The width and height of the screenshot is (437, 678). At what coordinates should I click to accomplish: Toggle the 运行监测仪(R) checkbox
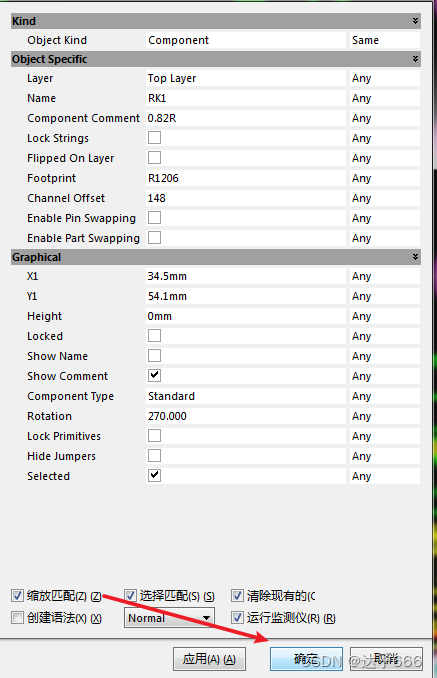[237, 617]
